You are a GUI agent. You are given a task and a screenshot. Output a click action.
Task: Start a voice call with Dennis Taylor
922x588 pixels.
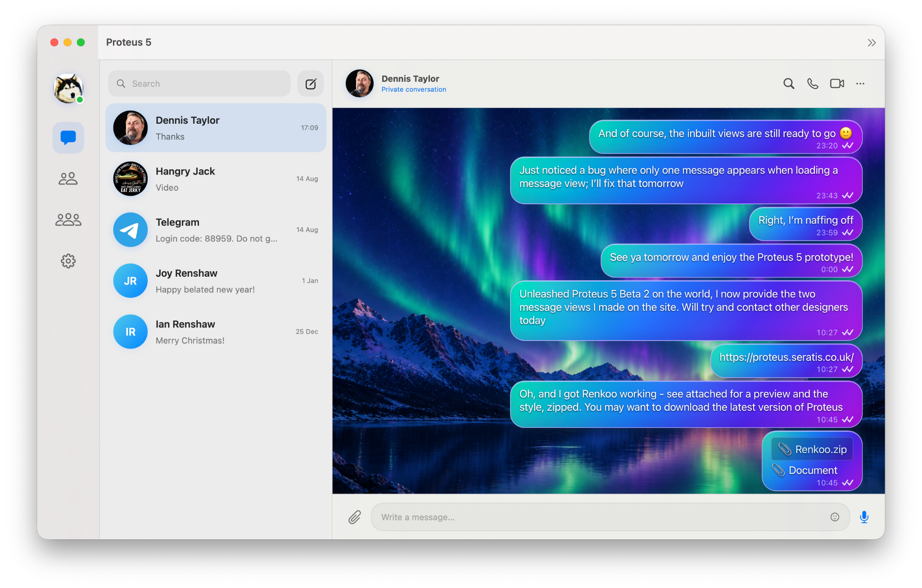coord(813,84)
